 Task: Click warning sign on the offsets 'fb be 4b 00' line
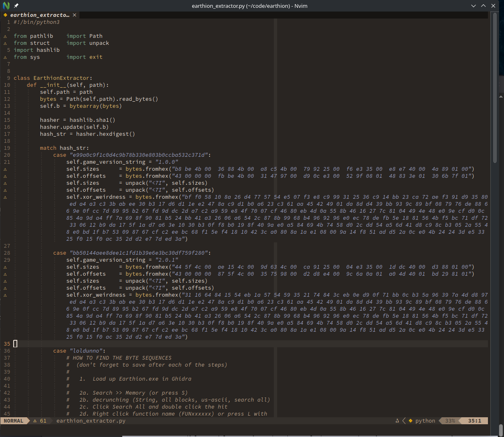[5, 176]
